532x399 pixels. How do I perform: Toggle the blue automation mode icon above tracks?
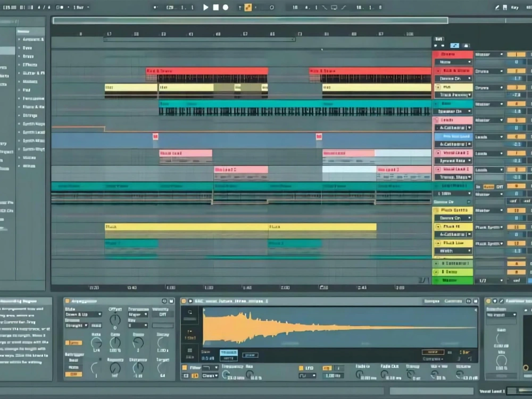click(455, 45)
